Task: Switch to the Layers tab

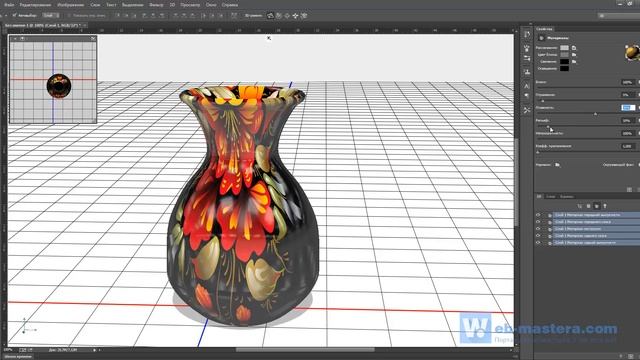Action: coord(551,197)
